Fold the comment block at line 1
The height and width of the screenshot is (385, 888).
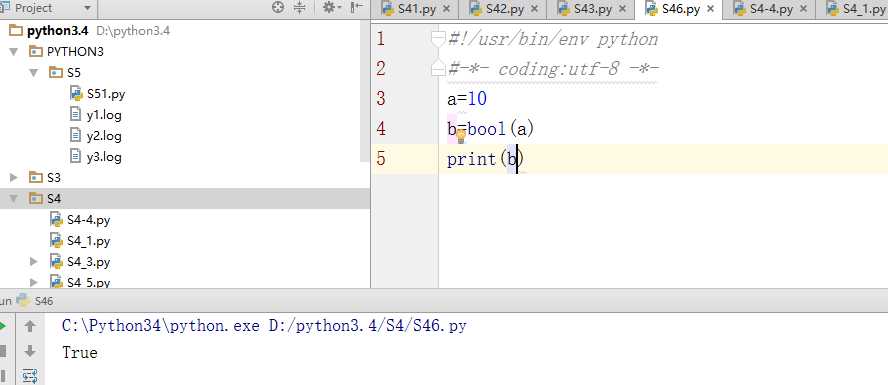tap(438, 38)
